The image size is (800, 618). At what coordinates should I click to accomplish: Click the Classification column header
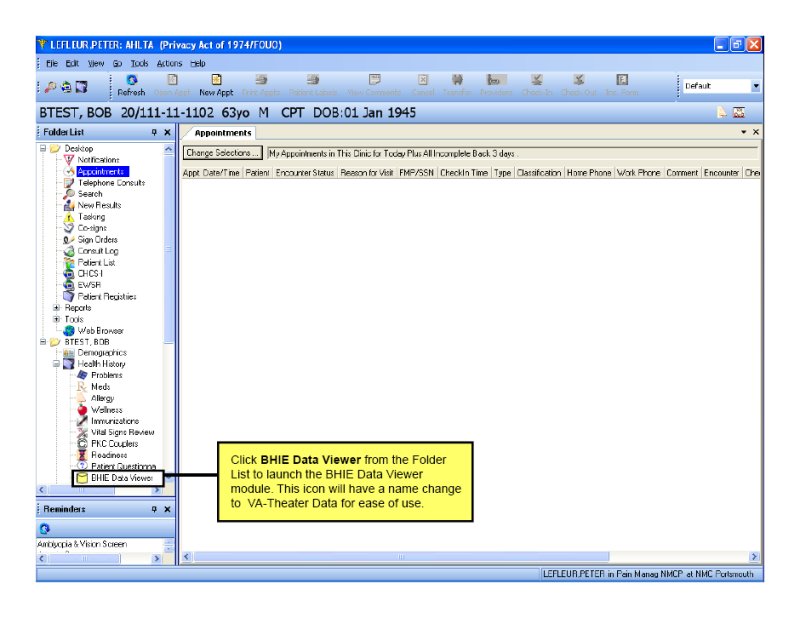point(539,173)
